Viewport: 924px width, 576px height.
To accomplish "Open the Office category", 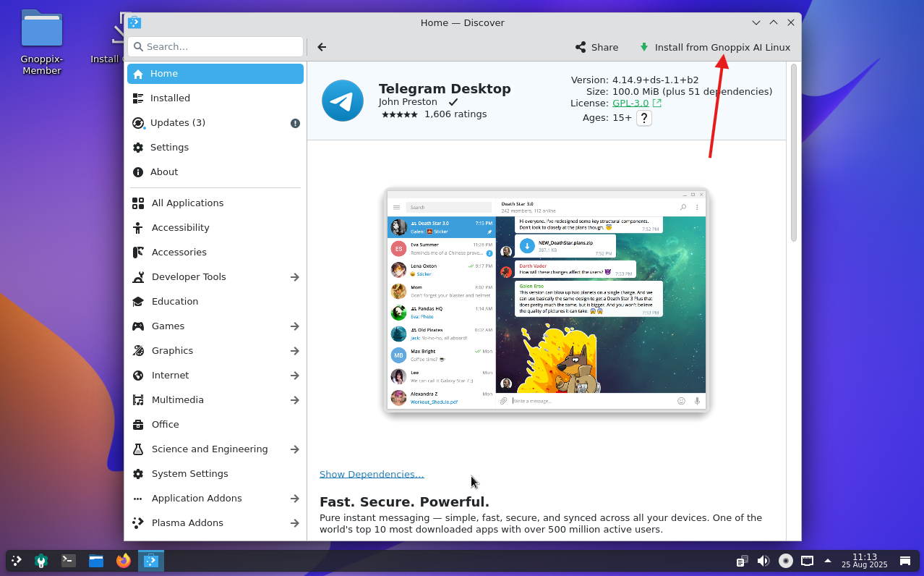I will pyautogui.click(x=165, y=425).
